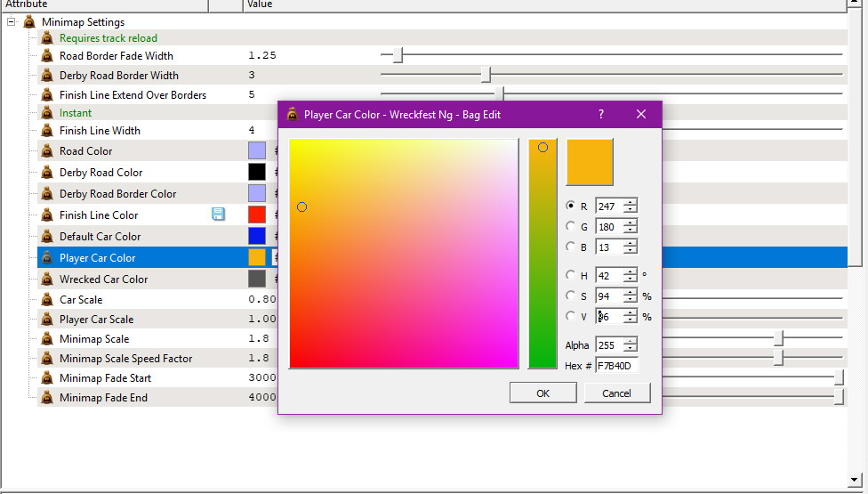Click the G value spinner arrows
Viewport: 868px width, 494px height.
coord(630,226)
